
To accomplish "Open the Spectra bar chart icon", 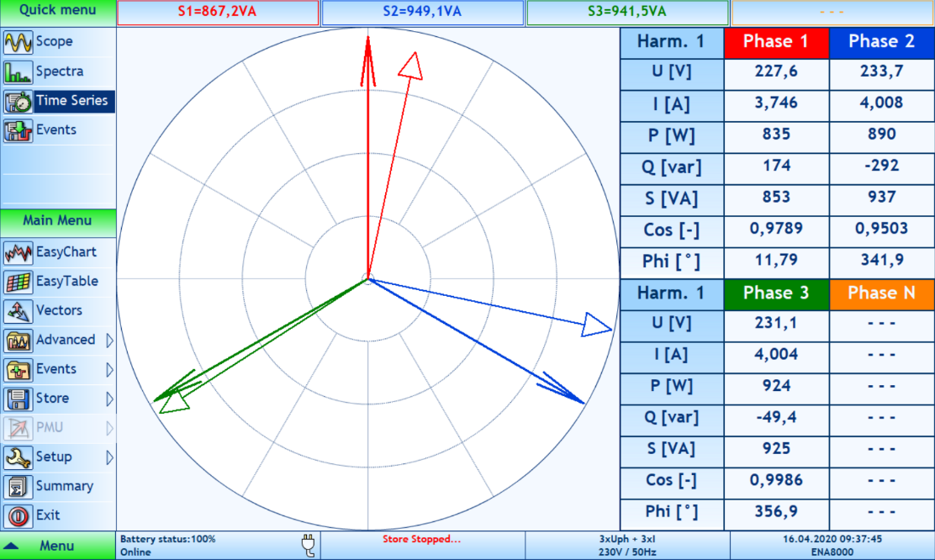I will point(18,71).
